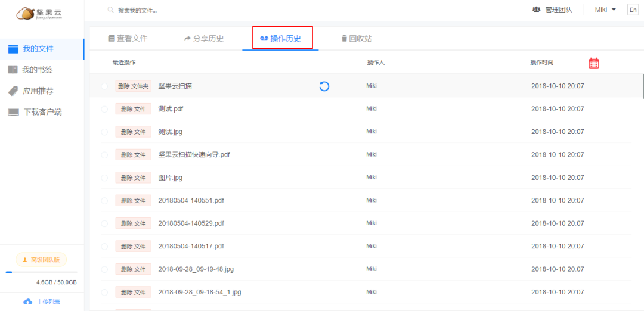Select the checkbox for 坚果云扫描 folder row
Image resolution: width=644 pixels, height=311 pixels.
coord(104,86)
